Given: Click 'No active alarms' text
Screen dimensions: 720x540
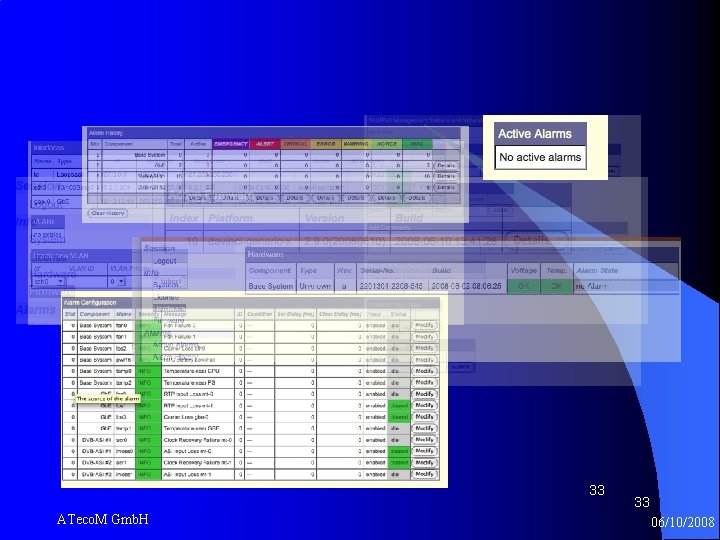Looking at the screenshot, I should [x=540, y=158].
